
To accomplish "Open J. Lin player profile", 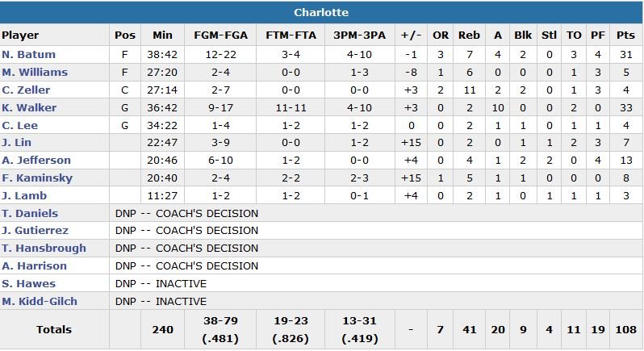I will [x=18, y=143].
